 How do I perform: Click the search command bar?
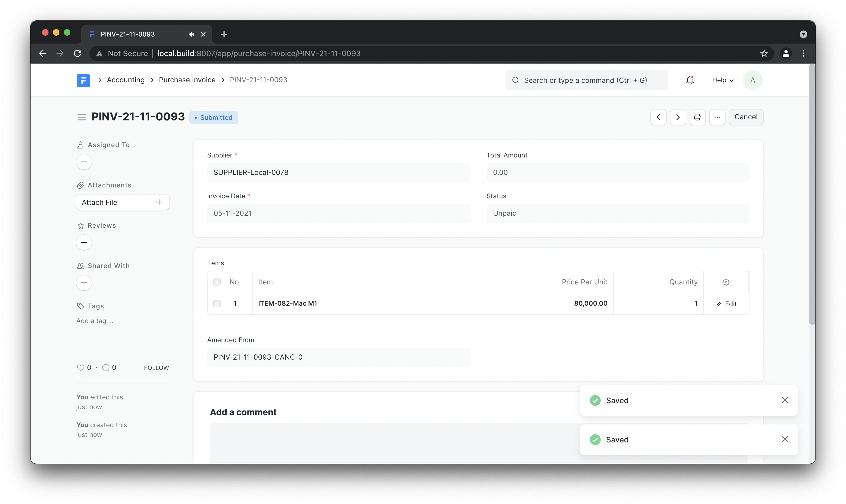pyautogui.click(x=586, y=80)
